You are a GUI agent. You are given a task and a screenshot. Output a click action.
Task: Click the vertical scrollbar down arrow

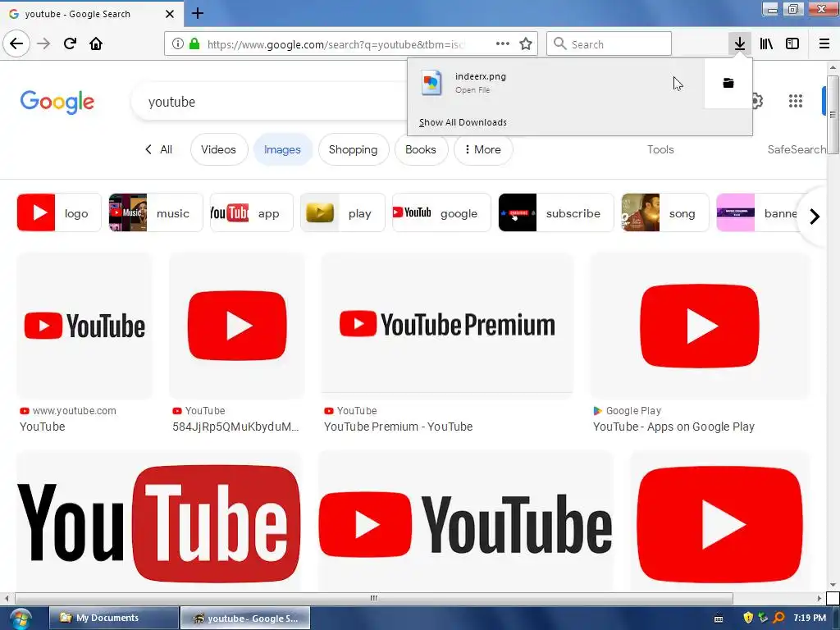coord(833,585)
